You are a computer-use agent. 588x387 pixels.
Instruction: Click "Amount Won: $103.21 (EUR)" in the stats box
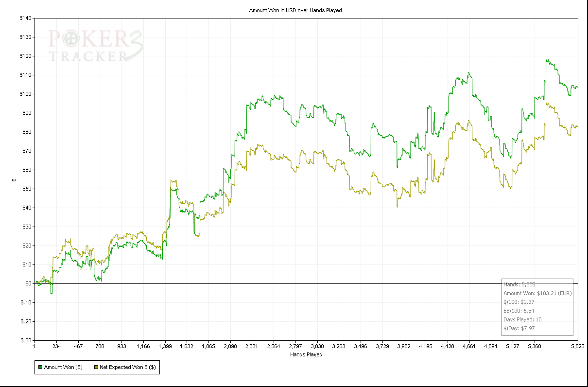coord(537,293)
